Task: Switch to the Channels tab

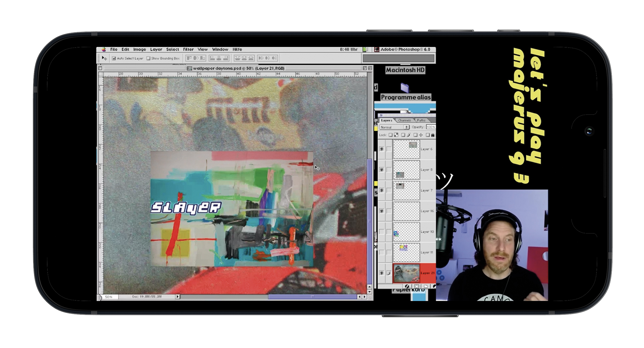Action: pos(404,120)
